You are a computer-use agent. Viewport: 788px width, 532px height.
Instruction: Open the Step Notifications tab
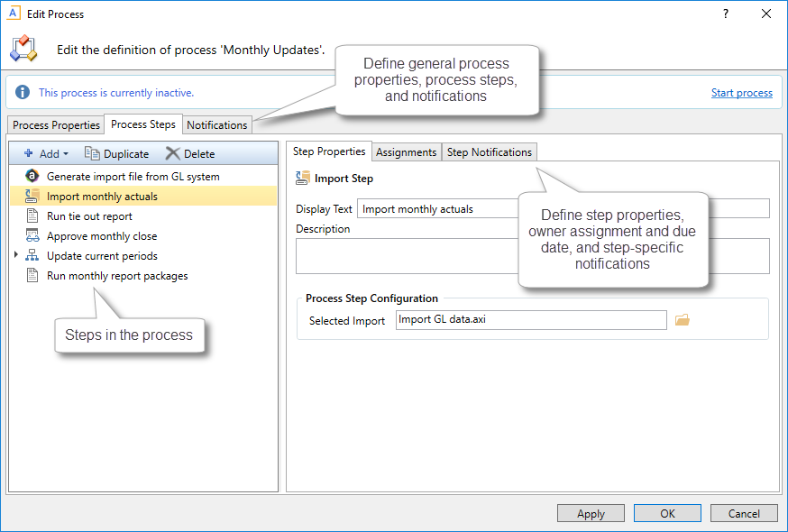coord(490,152)
